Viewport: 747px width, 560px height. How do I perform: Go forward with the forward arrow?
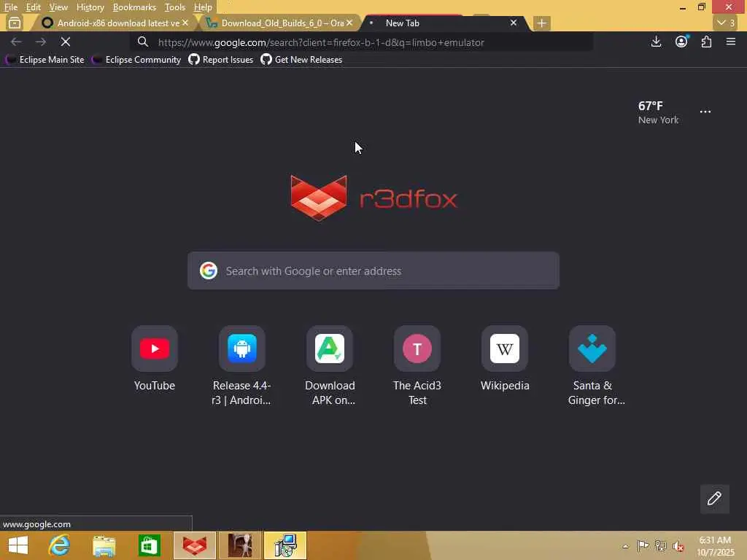(41, 42)
